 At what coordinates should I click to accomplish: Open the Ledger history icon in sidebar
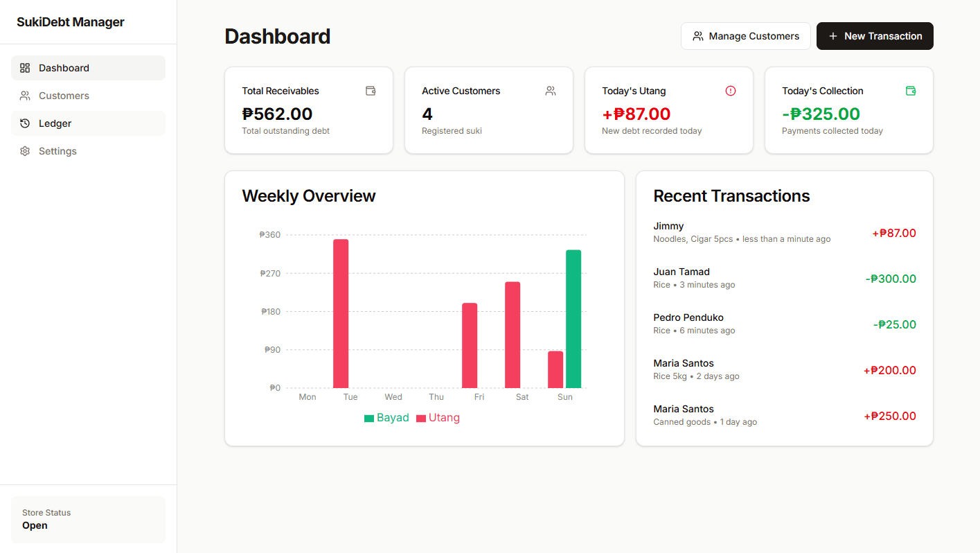[x=25, y=123]
